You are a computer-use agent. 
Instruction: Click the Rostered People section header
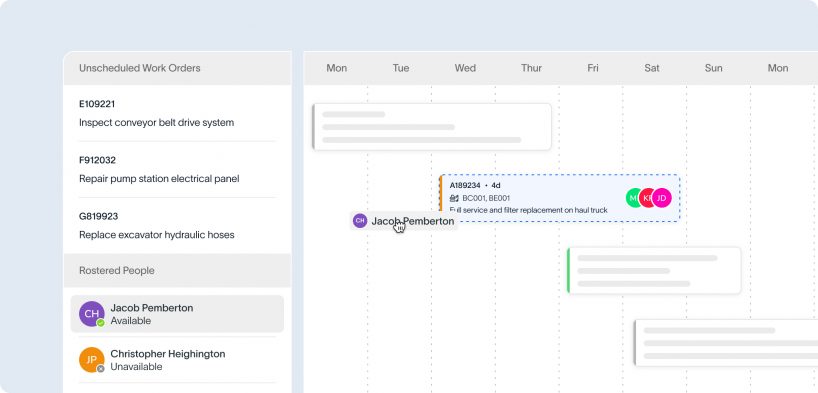coord(177,270)
